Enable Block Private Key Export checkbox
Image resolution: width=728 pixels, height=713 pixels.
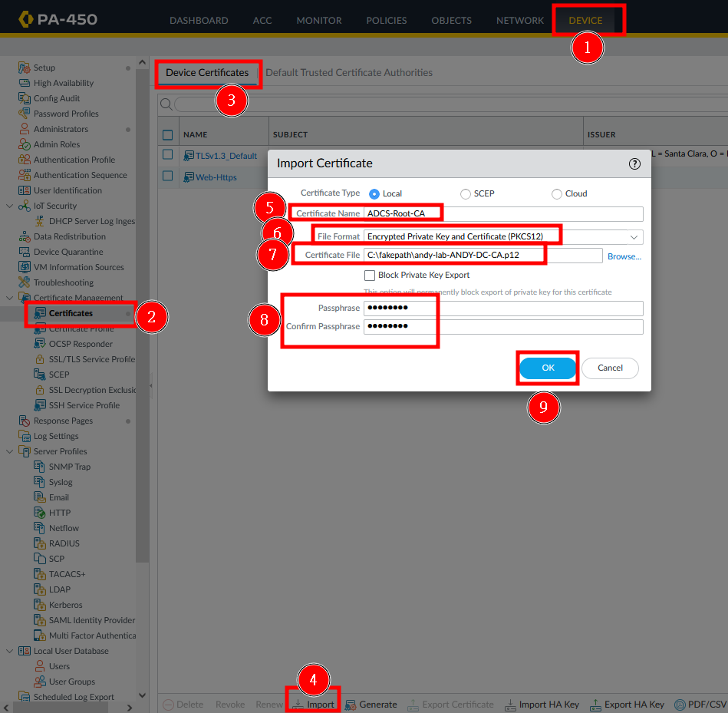click(370, 276)
